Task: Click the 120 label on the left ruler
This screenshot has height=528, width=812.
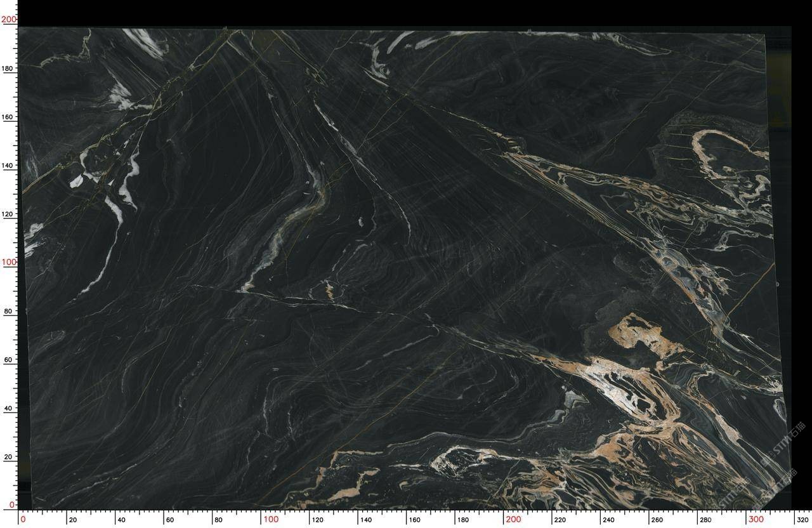Action: pos(9,214)
